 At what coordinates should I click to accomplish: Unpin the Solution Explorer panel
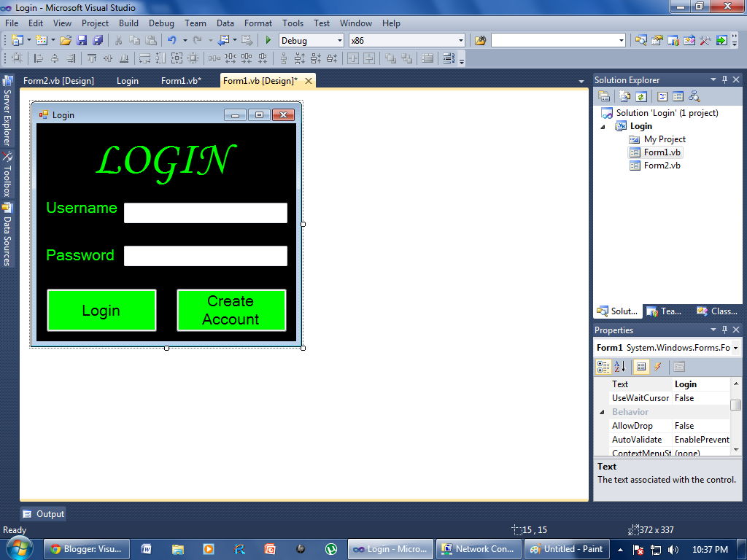click(x=724, y=79)
